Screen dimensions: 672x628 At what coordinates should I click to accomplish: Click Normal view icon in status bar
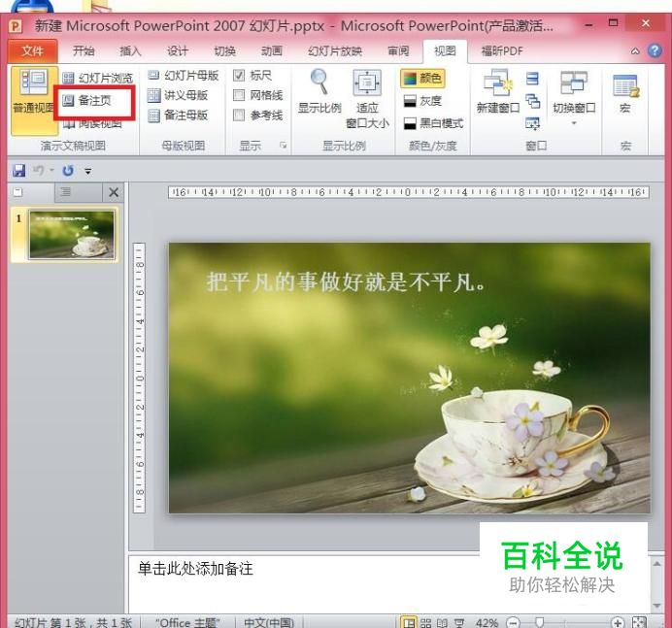(409, 622)
